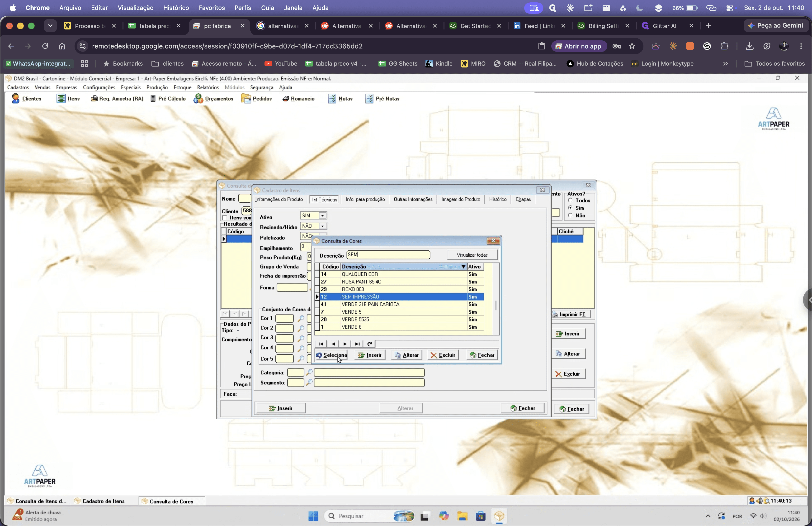Switch to Informações do Produto tab
812x526 pixels.
point(279,199)
